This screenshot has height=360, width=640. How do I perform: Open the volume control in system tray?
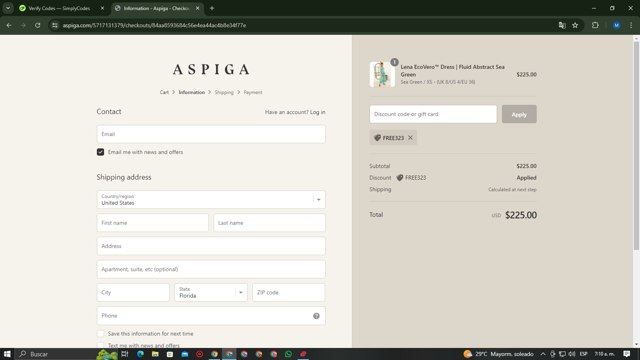tap(572, 354)
